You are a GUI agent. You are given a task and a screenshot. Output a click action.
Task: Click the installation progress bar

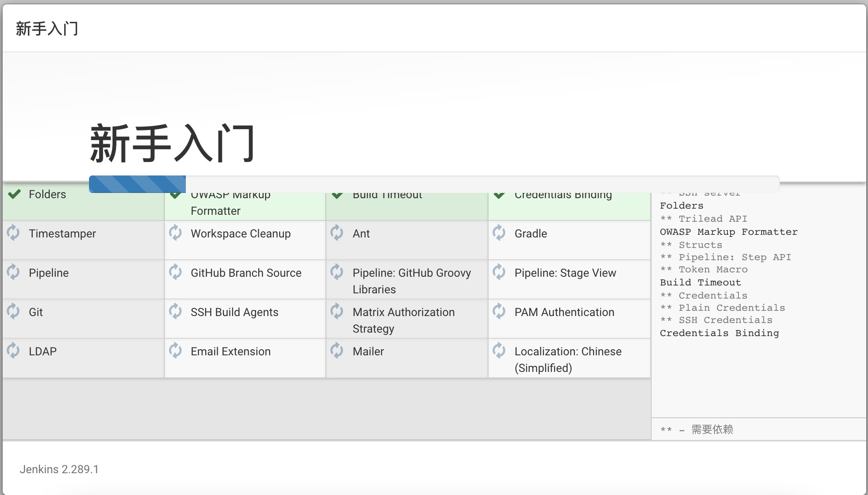coord(434,184)
